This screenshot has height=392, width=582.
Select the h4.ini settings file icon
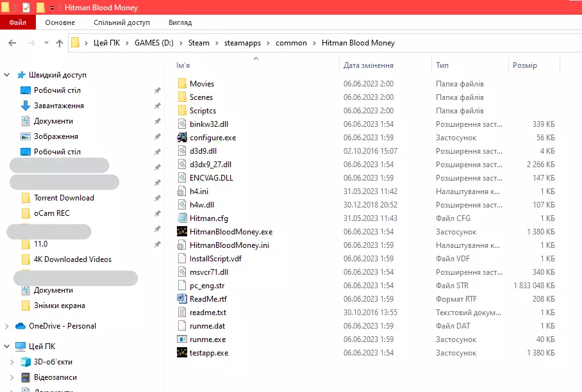point(181,192)
